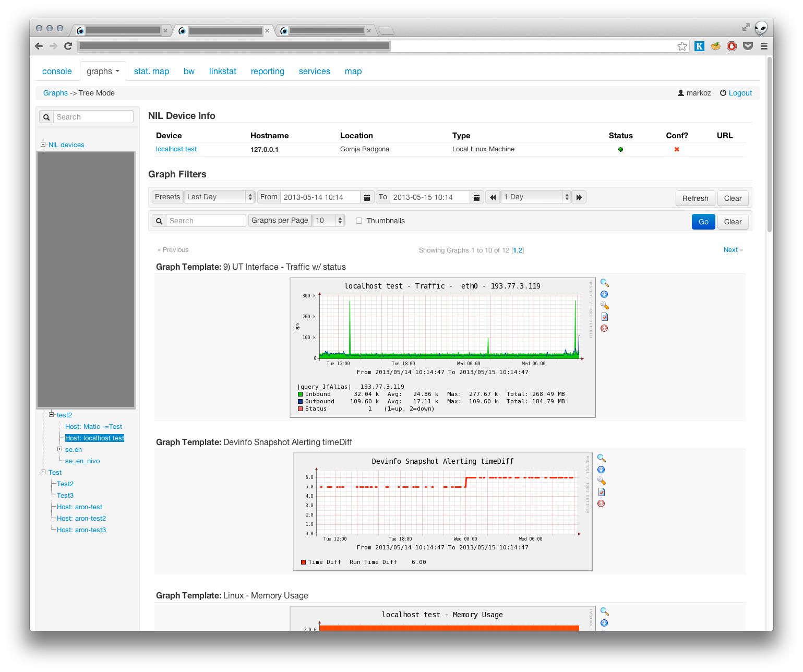Open the graphs tab dropdown menu
The height and width of the screenshot is (672, 803).
[x=103, y=71]
